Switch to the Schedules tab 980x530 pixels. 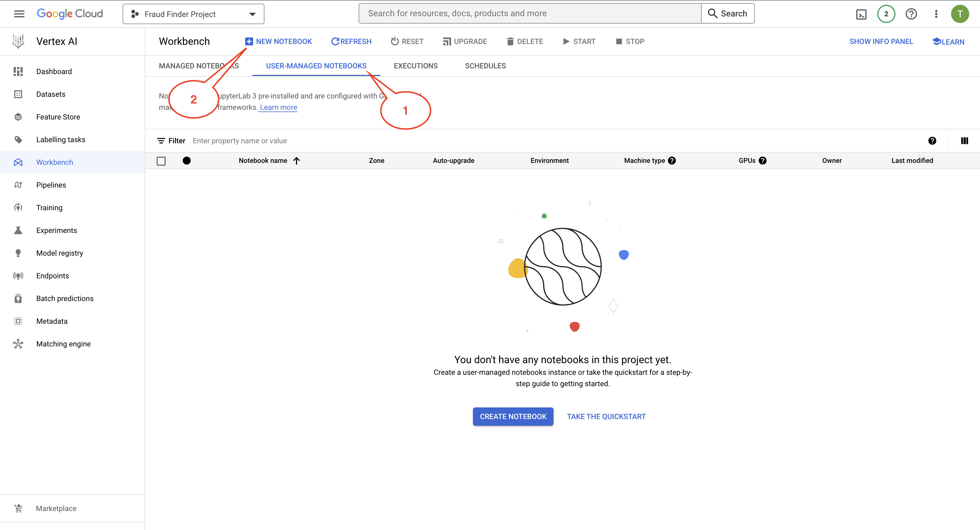(x=485, y=66)
